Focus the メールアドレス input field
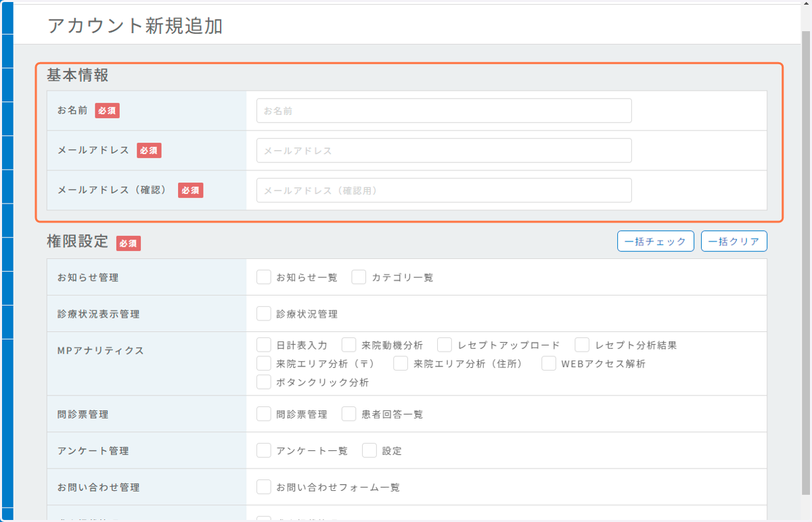The width and height of the screenshot is (812, 522). (444, 151)
